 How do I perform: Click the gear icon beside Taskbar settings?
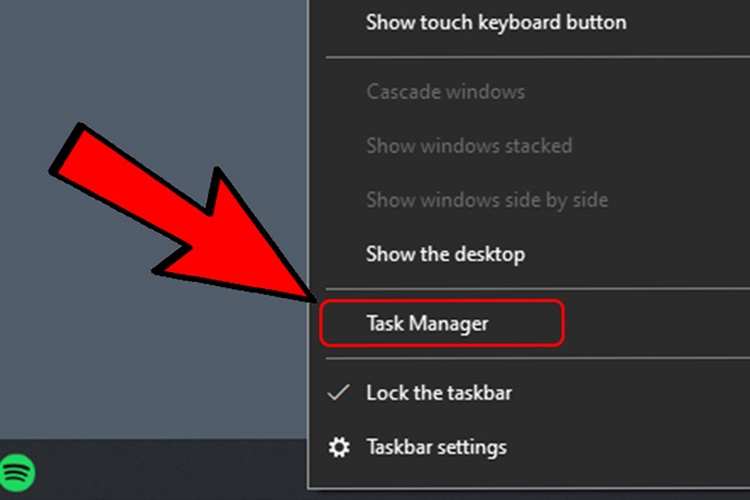tap(340, 447)
